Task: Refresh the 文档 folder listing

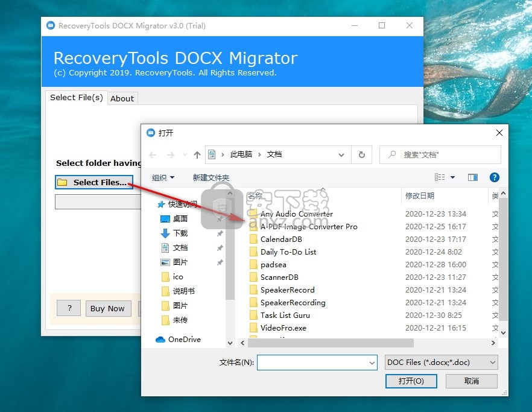Action: coord(362,155)
